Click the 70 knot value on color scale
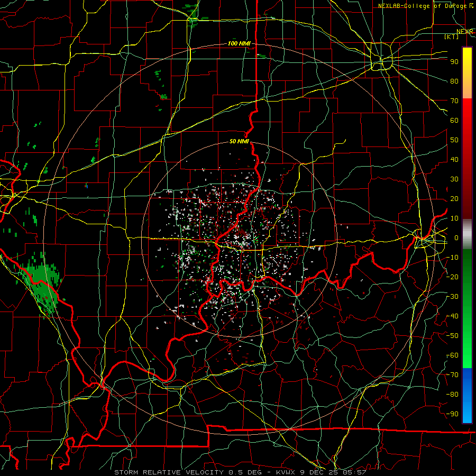 (x=454, y=101)
